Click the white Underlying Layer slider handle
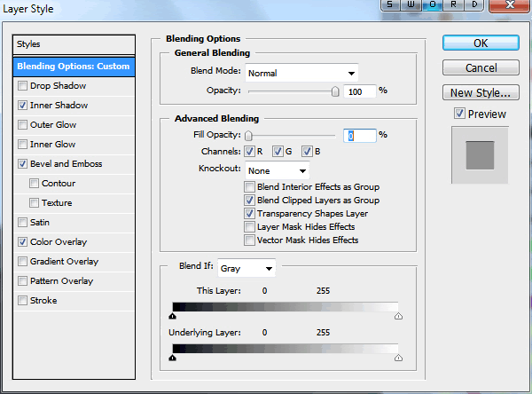 (397, 359)
